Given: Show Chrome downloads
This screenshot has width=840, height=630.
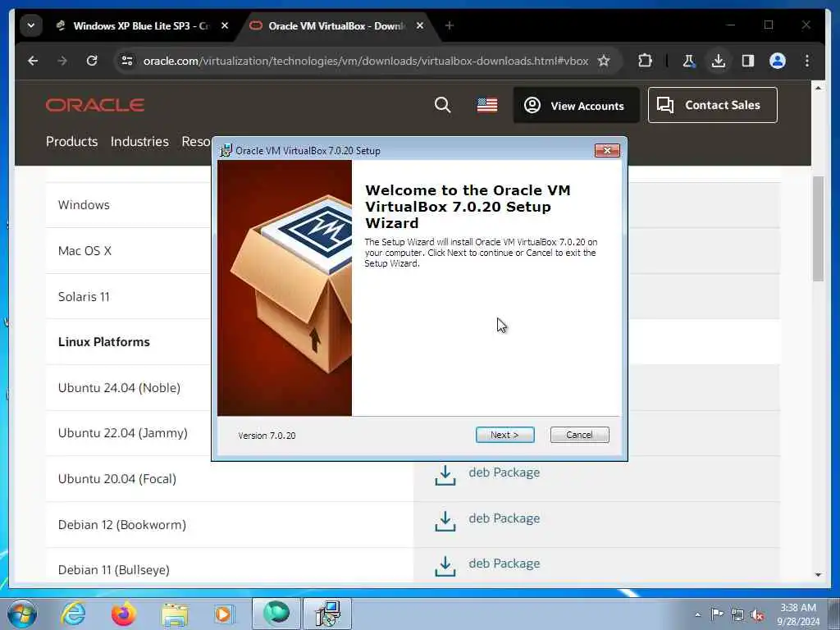Looking at the screenshot, I should pos(719,61).
